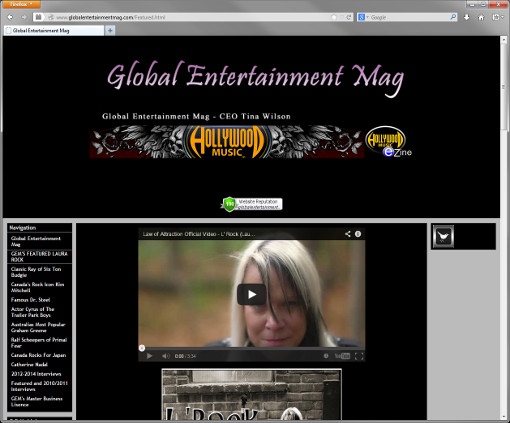The image size is (510, 423).
Task: Go to the browser Home icon
Action: (x=481, y=17)
